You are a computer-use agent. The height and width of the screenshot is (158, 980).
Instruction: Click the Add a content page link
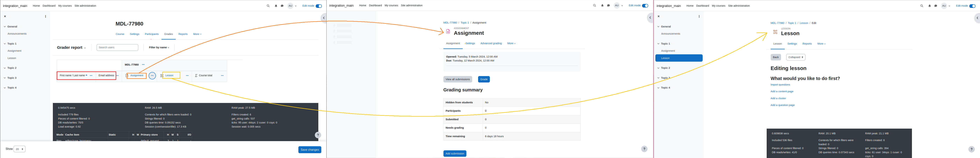(782, 92)
